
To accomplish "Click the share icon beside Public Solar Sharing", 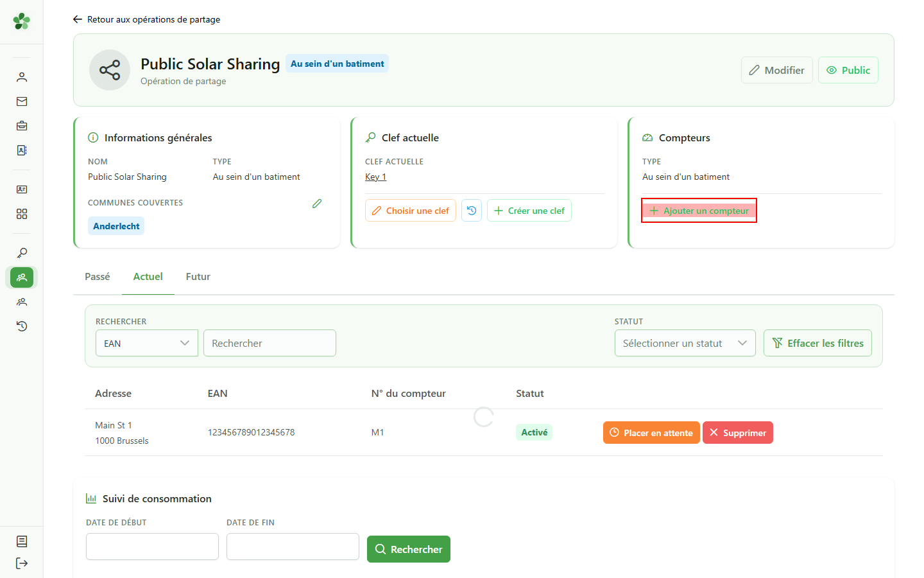I will tap(110, 70).
